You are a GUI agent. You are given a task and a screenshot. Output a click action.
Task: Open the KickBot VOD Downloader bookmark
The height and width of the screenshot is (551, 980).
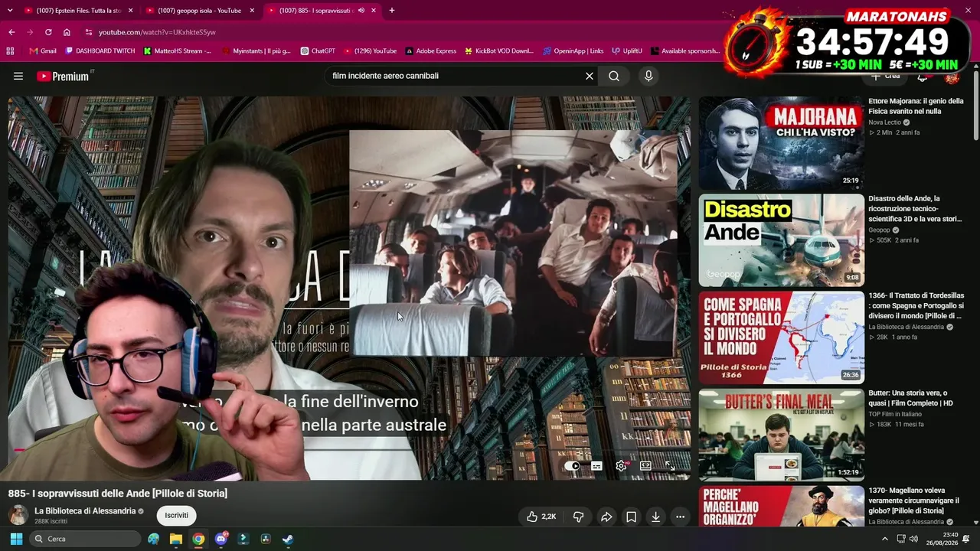click(499, 51)
